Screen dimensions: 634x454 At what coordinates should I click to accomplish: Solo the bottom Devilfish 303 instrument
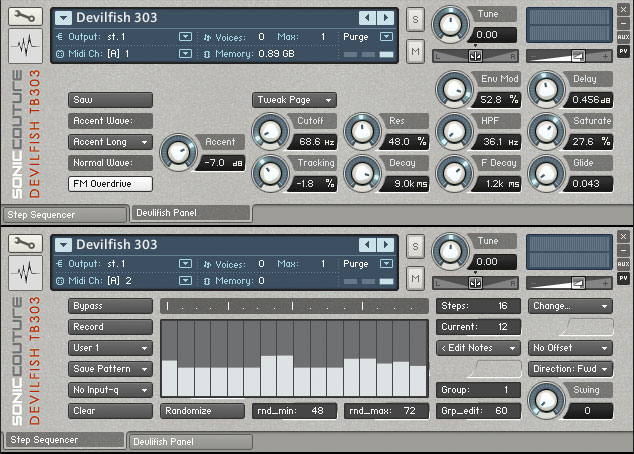[415, 246]
